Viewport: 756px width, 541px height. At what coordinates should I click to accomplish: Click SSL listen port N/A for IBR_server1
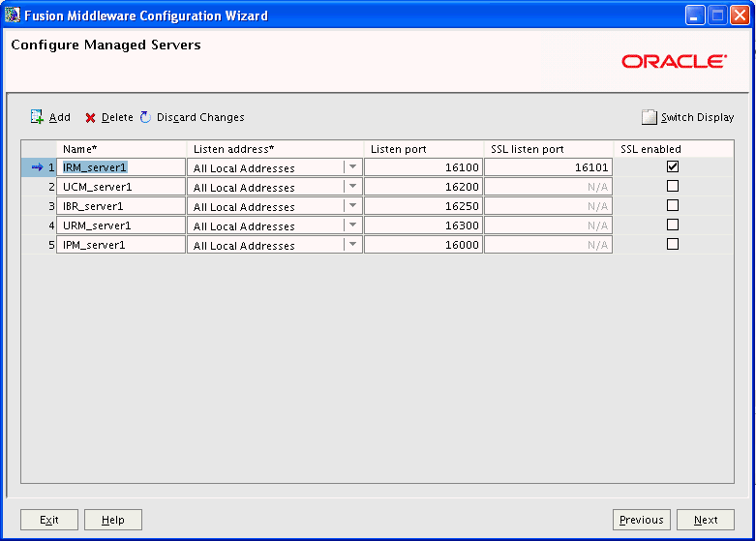point(548,206)
